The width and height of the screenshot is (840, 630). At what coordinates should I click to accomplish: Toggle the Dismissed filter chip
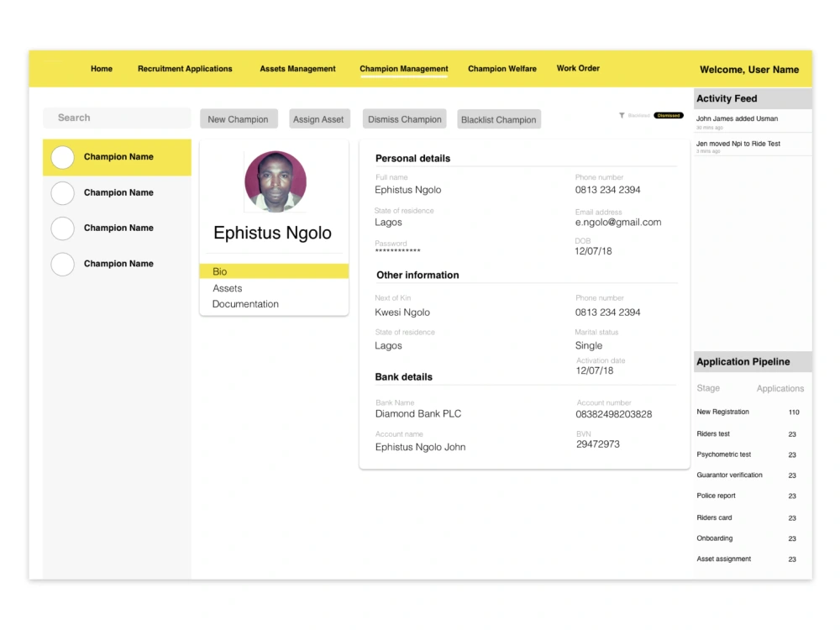pyautogui.click(x=668, y=115)
